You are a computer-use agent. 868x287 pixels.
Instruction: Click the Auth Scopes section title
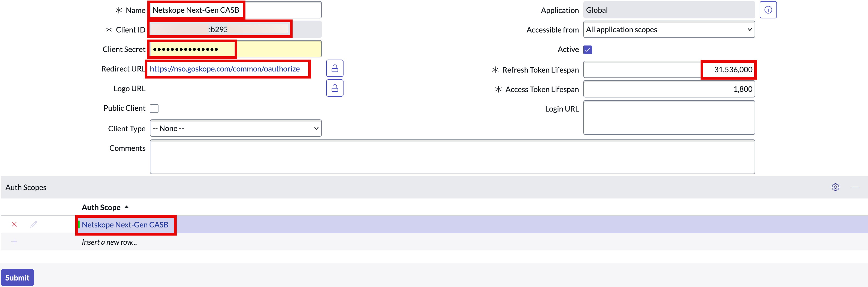click(26, 187)
